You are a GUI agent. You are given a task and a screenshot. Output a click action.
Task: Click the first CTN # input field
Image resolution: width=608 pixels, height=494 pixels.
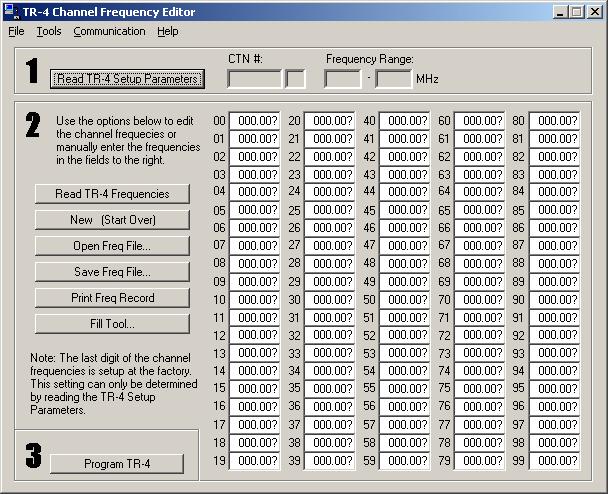click(254, 79)
